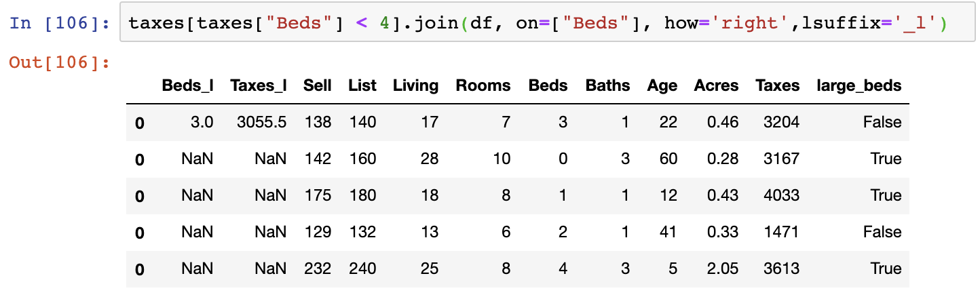Click the Sell column header

click(318, 85)
